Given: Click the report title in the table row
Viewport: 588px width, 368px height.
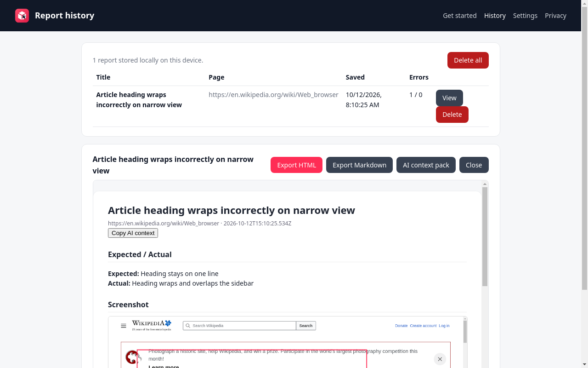Looking at the screenshot, I should click(139, 100).
